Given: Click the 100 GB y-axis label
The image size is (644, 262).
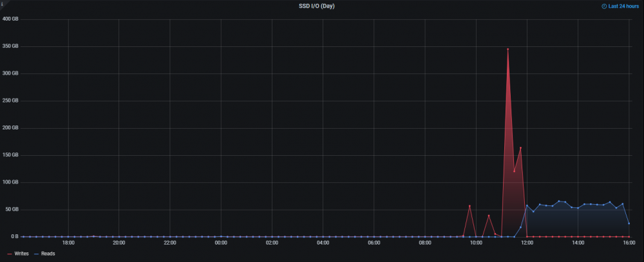Looking at the screenshot, I should tap(10, 182).
